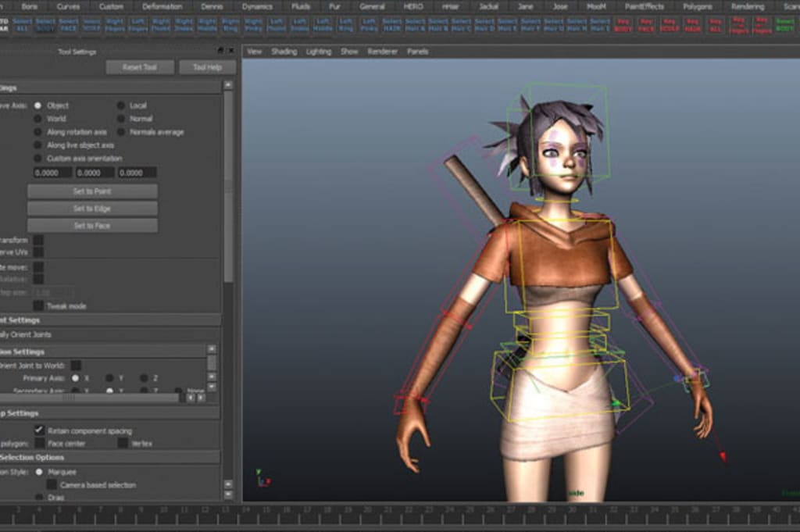
Task: Choose the Normals average axis option
Action: [121, 132]
